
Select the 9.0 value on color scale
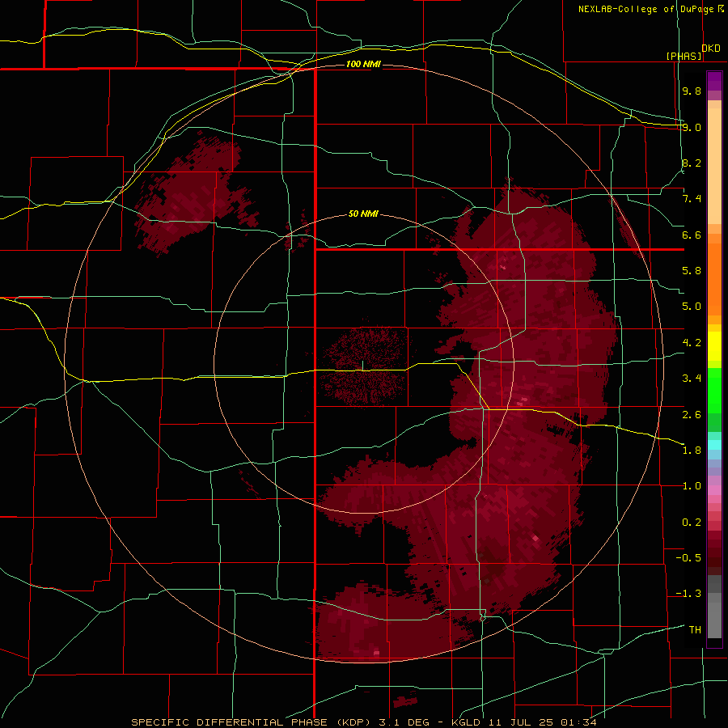692,127
